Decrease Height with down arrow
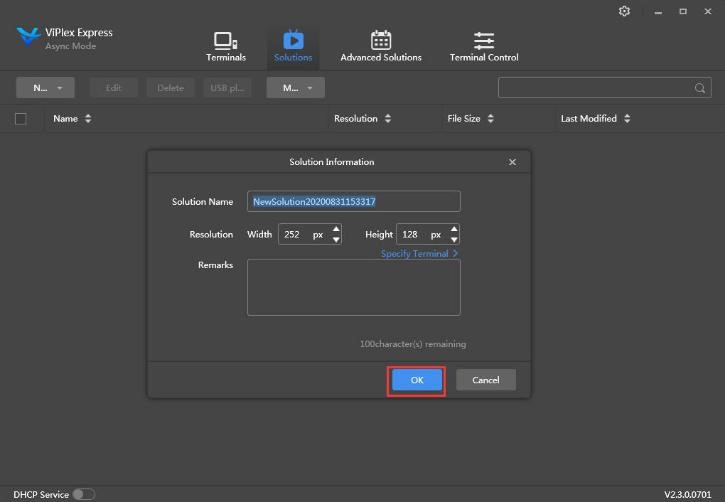Viewport: 725px width, 502px height. [x=454, y=239]
